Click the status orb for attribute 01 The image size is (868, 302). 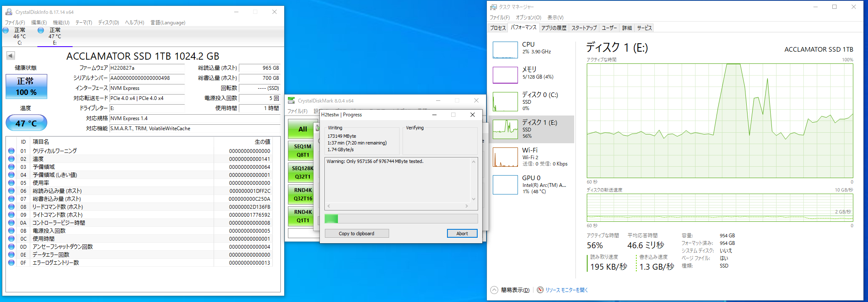pos(11,151)
